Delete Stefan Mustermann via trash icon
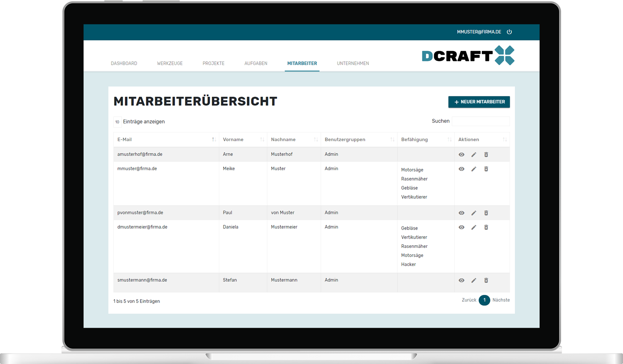This screenshot has width=623, height=364. pos(486,281)
